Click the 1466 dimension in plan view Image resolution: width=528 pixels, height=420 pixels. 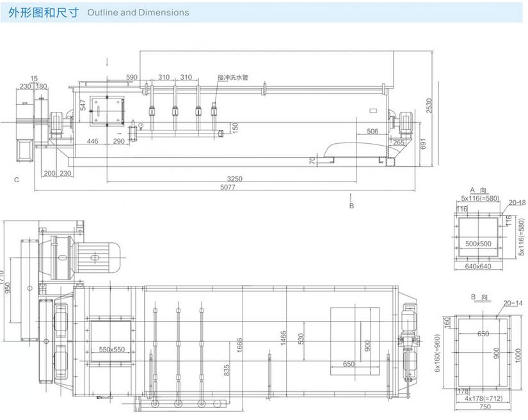[282, 338]
